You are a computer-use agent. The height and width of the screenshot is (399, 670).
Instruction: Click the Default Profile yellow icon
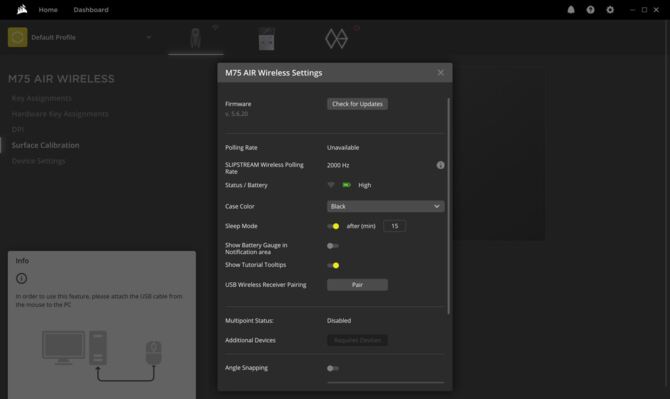pos(18,37)
